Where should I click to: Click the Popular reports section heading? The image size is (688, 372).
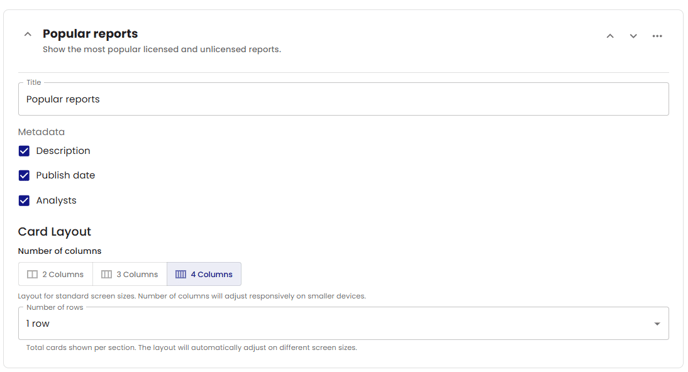point(90,34)
